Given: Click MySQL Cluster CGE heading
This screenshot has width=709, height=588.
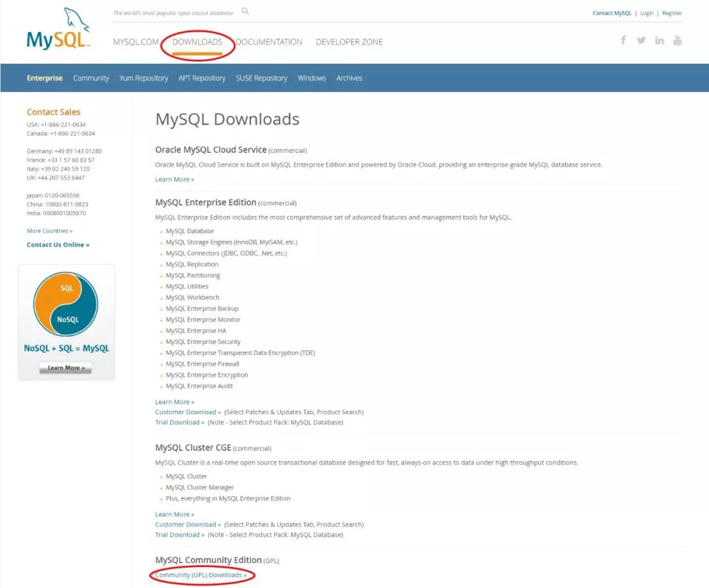Looking at the screenshot, I should point(193,448).
